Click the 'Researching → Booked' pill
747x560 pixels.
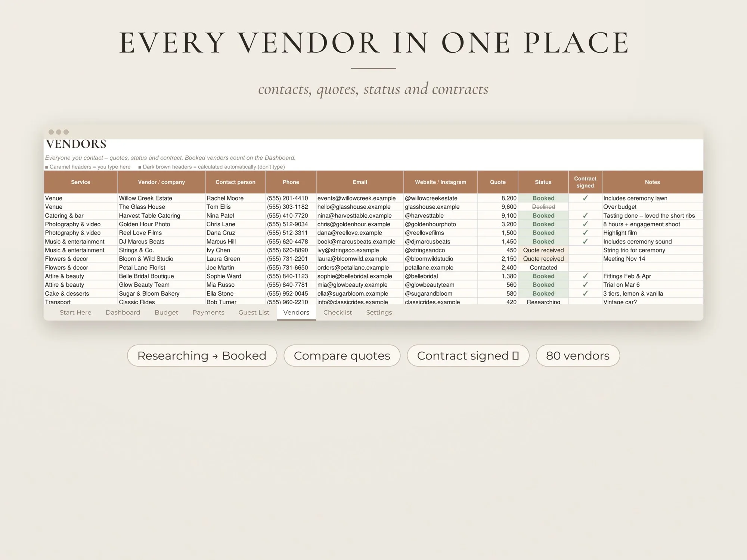coord(202,355)
